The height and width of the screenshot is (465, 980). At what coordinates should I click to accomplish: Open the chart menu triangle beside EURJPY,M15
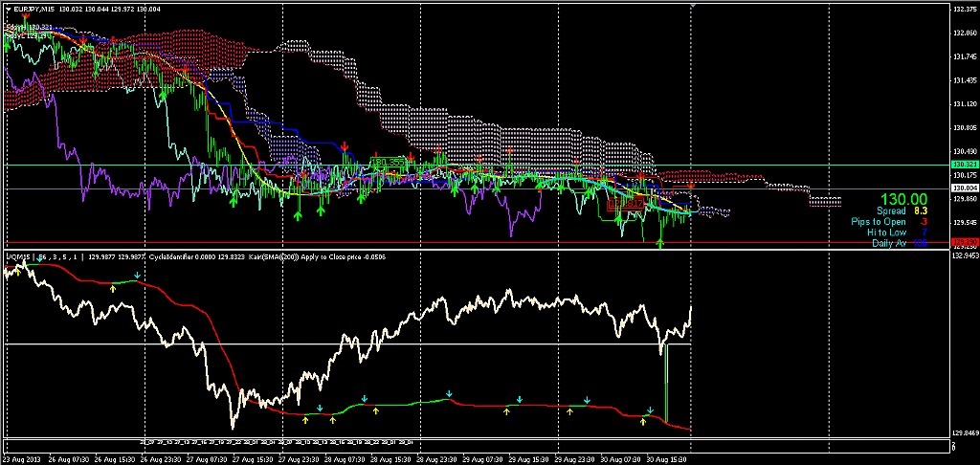[x=8, y=10]
